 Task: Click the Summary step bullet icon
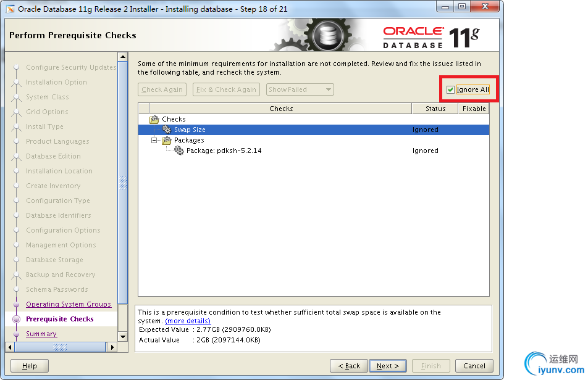16,334
